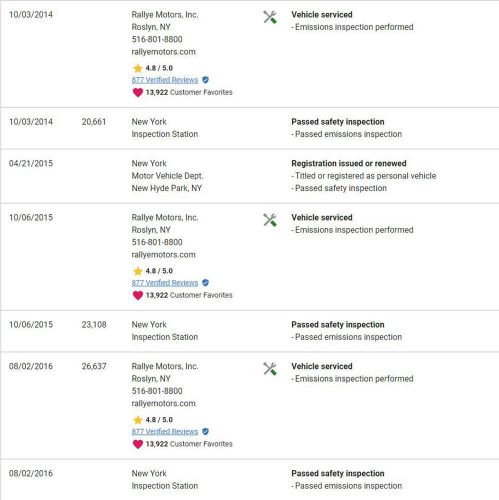Open 877 Verified Reviews link for 08/02/2016 service
This screenshot has width=499, height=500.
click(165, 432)
